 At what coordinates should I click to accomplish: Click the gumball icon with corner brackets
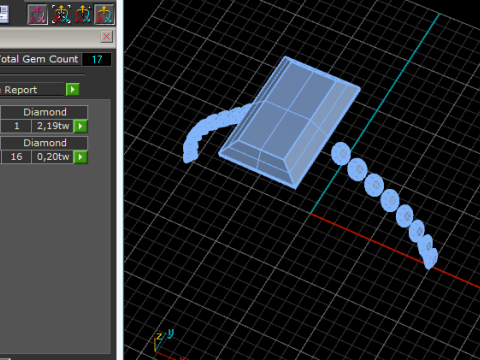61,15
